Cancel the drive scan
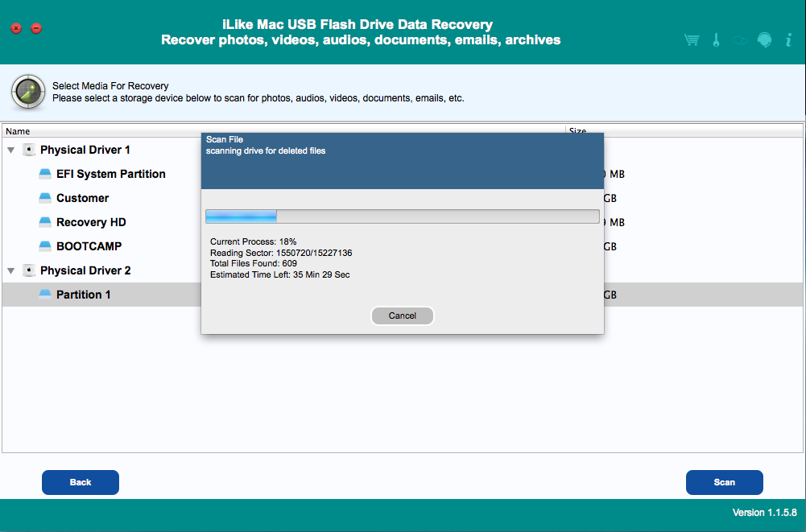 403,315
